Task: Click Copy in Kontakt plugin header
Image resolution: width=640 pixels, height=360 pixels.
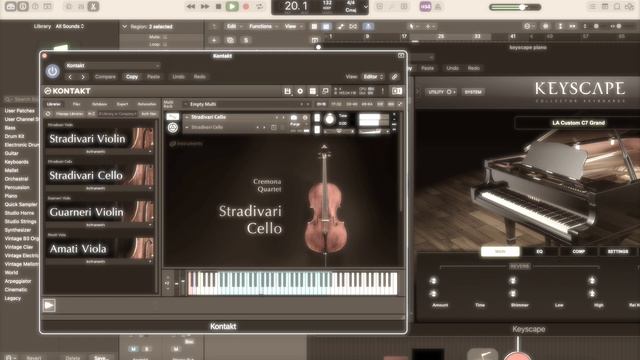Action: [x=132, y=77]
